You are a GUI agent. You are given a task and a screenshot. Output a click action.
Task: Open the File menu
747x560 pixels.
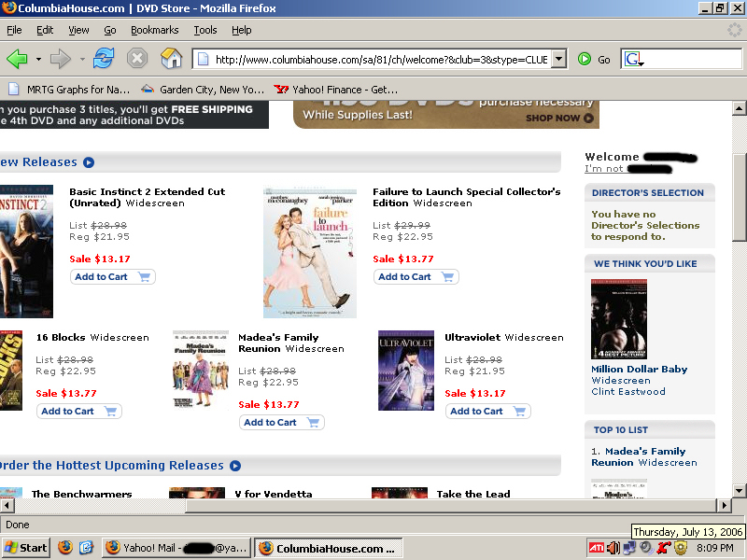[14, 30]
